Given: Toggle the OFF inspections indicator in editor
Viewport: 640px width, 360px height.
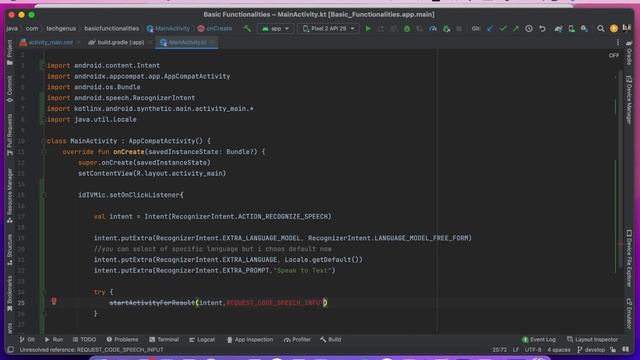Looking at the screenshot, I should coord(613,55).
